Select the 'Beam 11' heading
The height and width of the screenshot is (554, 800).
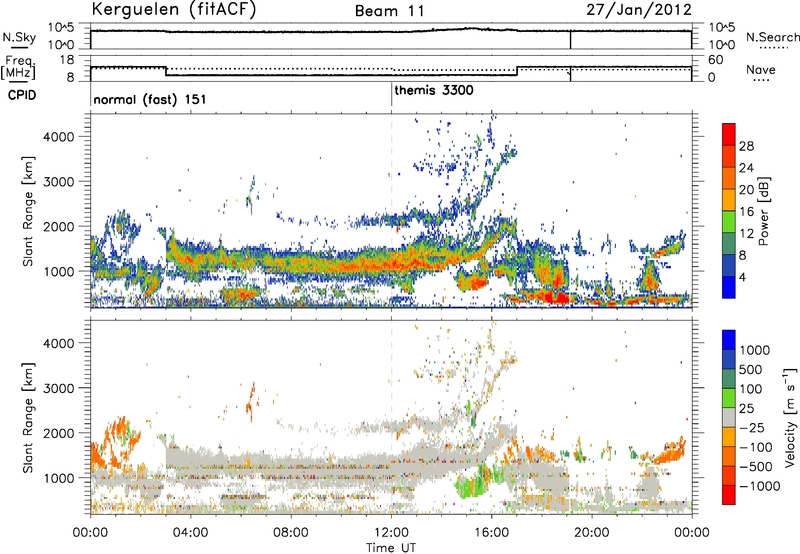click(390, 11)
